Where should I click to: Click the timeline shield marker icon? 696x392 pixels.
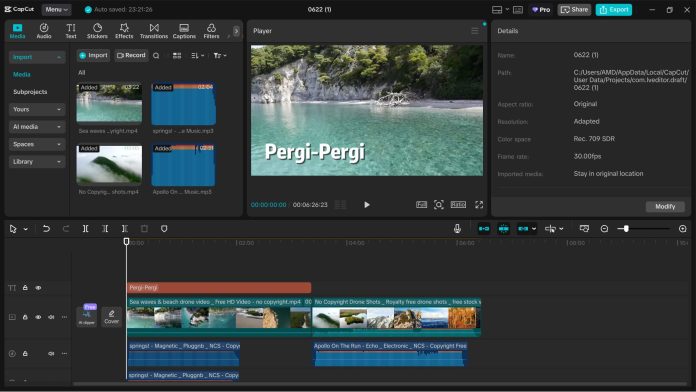tap(164, 229)
